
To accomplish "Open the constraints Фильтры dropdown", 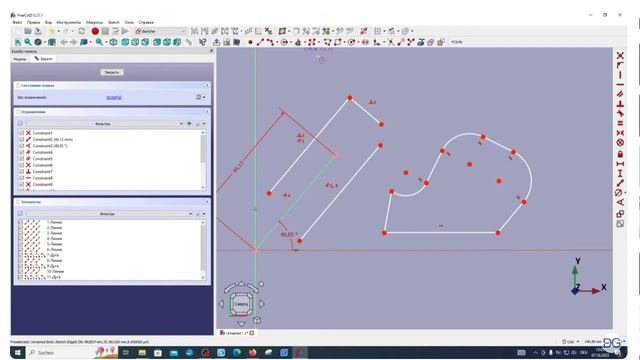I will (x=105, y=123).
